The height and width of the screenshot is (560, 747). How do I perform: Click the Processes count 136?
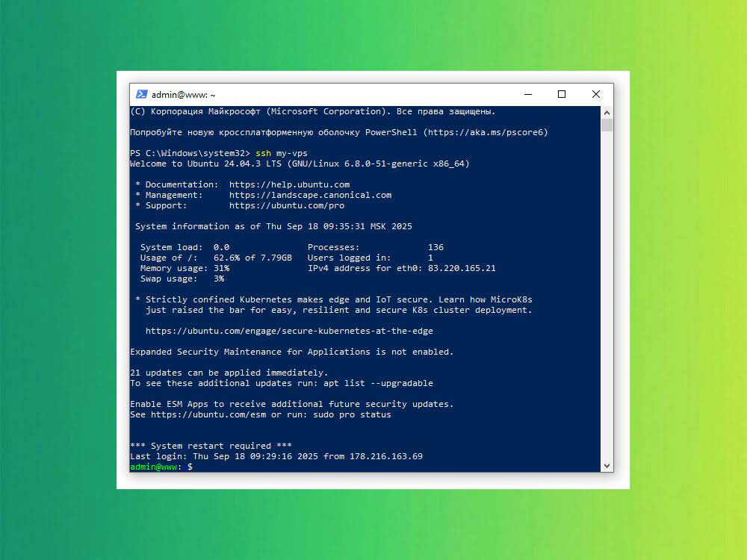coord(436,248)
